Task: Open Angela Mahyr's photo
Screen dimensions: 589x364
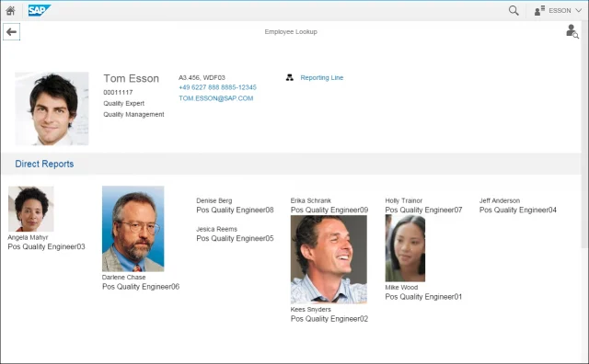Action: pyautogui.click(x=30, y=209)
